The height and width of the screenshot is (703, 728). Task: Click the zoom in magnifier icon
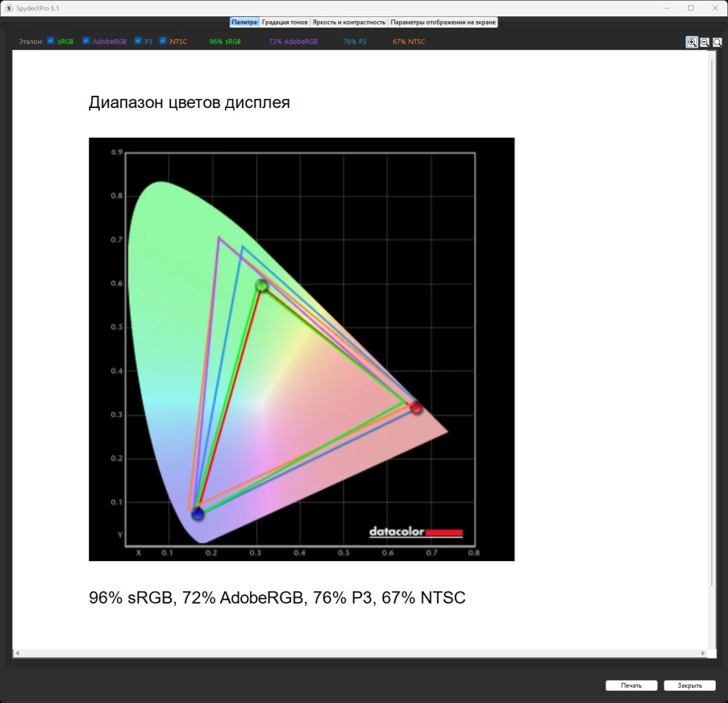tap(692, 42)
